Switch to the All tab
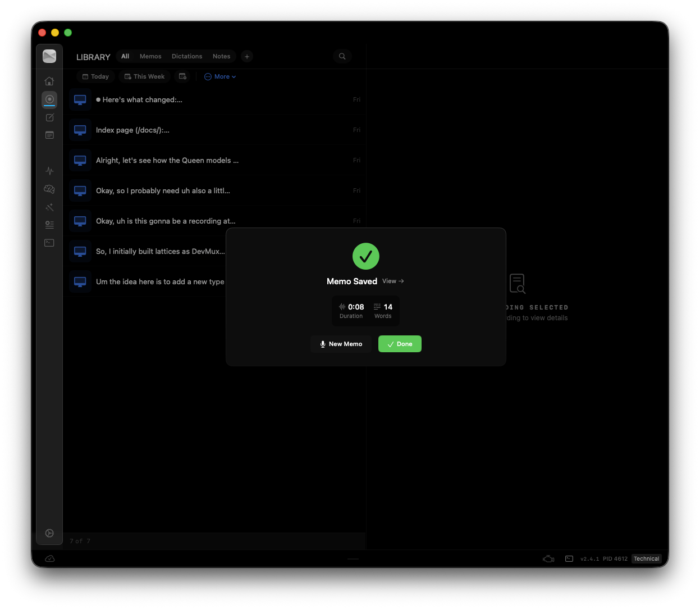Image resolution: width=700 pixels, height=609 pixels. coord(125,56)
